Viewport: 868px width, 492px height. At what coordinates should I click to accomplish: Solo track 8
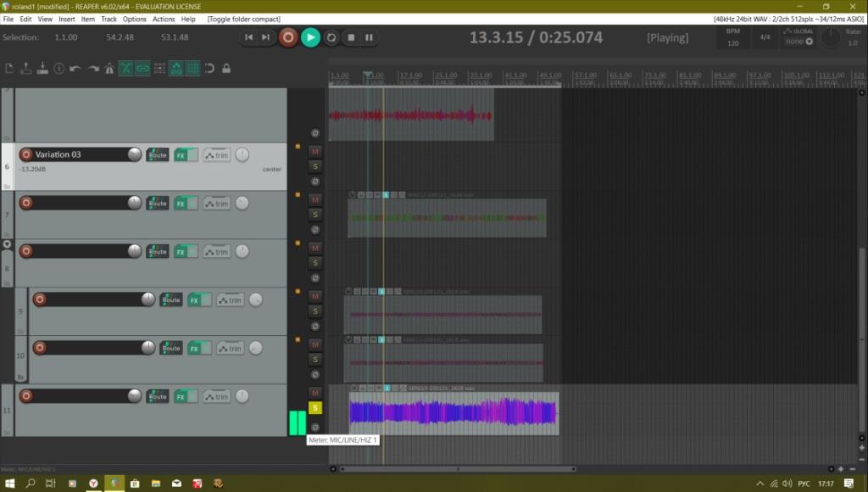pyautogui.click(x=315, y=263)
